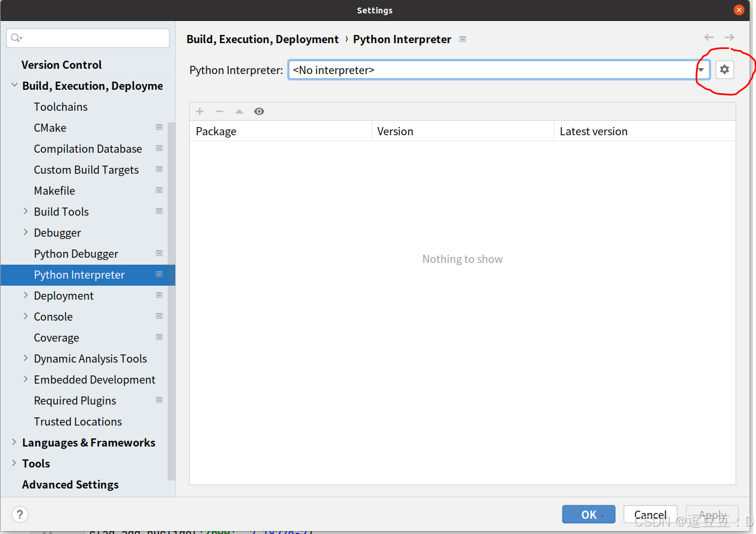Click the No interpreter combo box
The height and width of the screenshot is (534, 756).
coord(499,70)
